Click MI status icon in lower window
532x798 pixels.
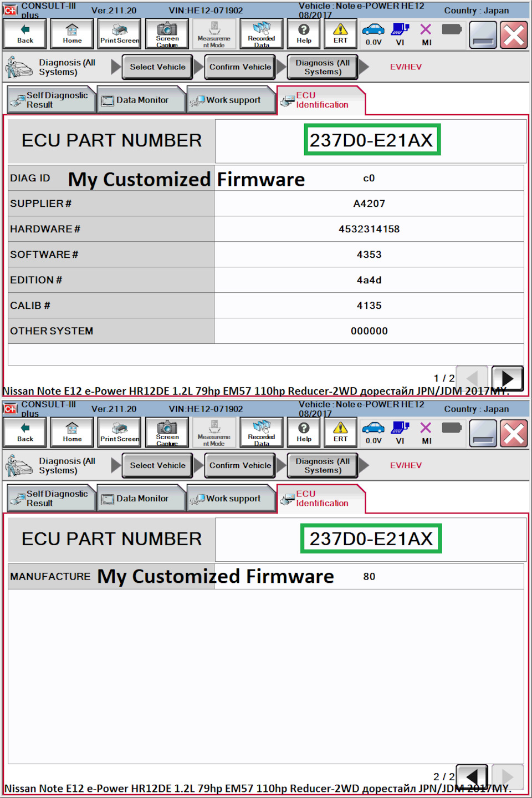(426, 433)
